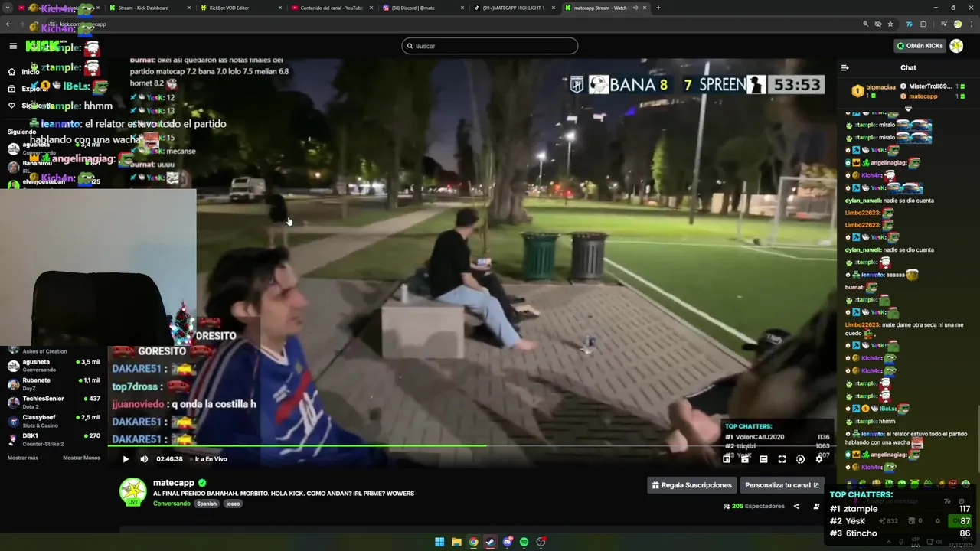The width and height of the screenshot is (980, 551).
Task: Open a new browser tab
Action: pos(658,8)
